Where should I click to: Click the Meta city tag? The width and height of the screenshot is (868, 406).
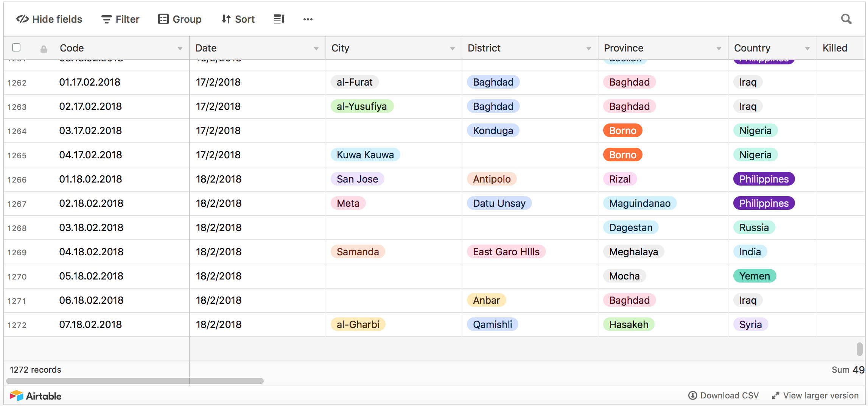point(348,203)
